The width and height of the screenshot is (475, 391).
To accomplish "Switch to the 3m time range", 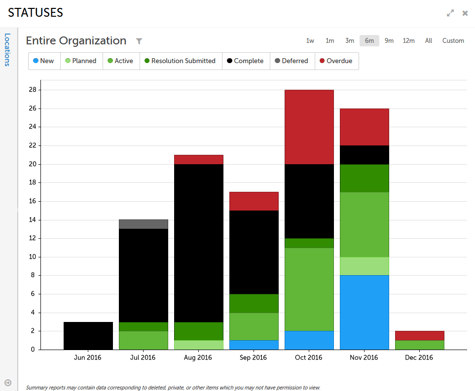I will tap(349, 41).
